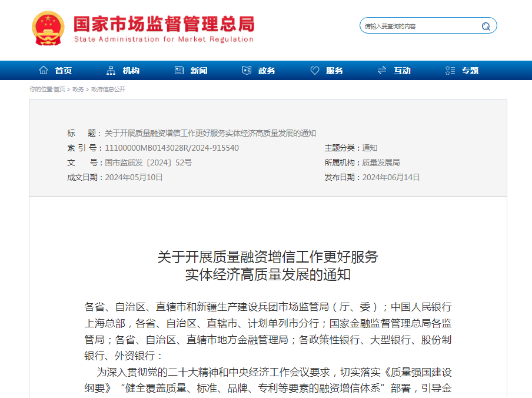Click the national emblem logo
532x398 pixels.
coord(48,28)
